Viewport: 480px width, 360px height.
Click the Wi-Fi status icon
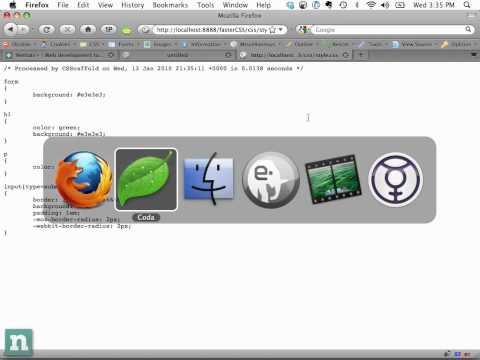point(371,5)
